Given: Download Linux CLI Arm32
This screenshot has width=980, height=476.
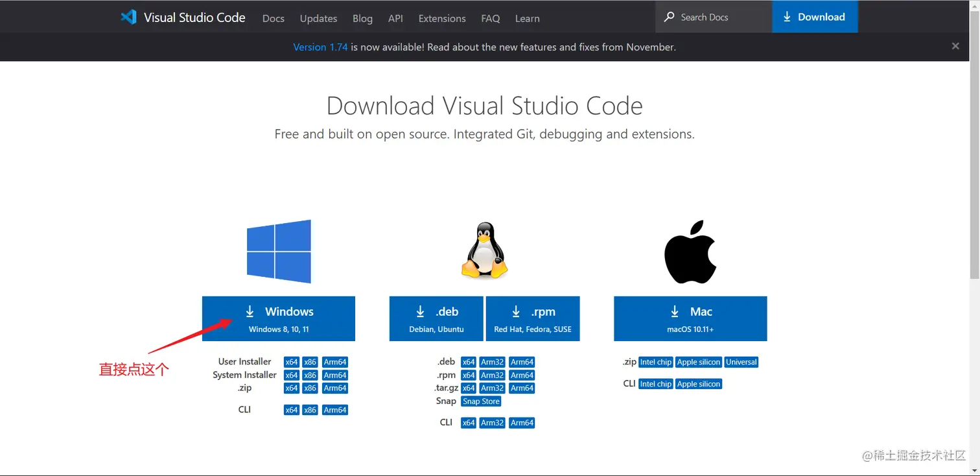Looking at the screenshot, I should point(493,423).
